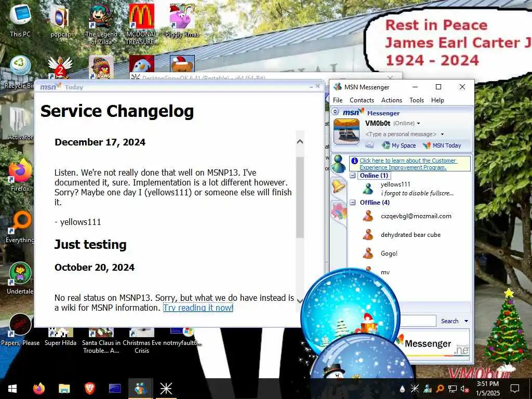
Task: Open the Activator desktop icon
Action: click(20, 123)
